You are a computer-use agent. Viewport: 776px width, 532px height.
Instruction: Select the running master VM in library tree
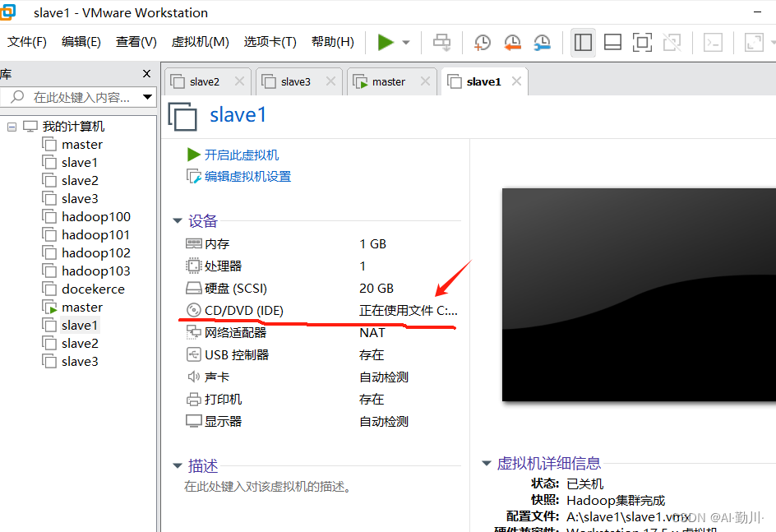point(82,308)
